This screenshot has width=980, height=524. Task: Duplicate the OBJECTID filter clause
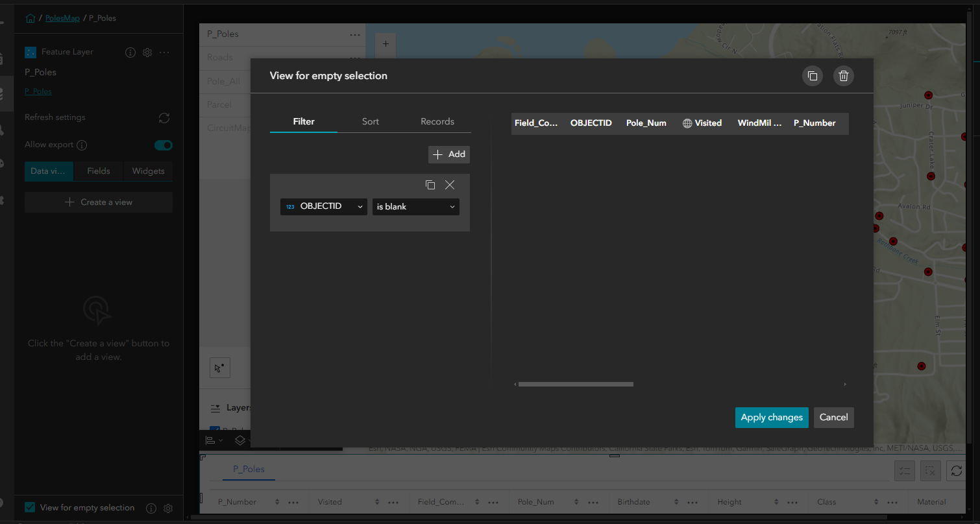(430, 185)
